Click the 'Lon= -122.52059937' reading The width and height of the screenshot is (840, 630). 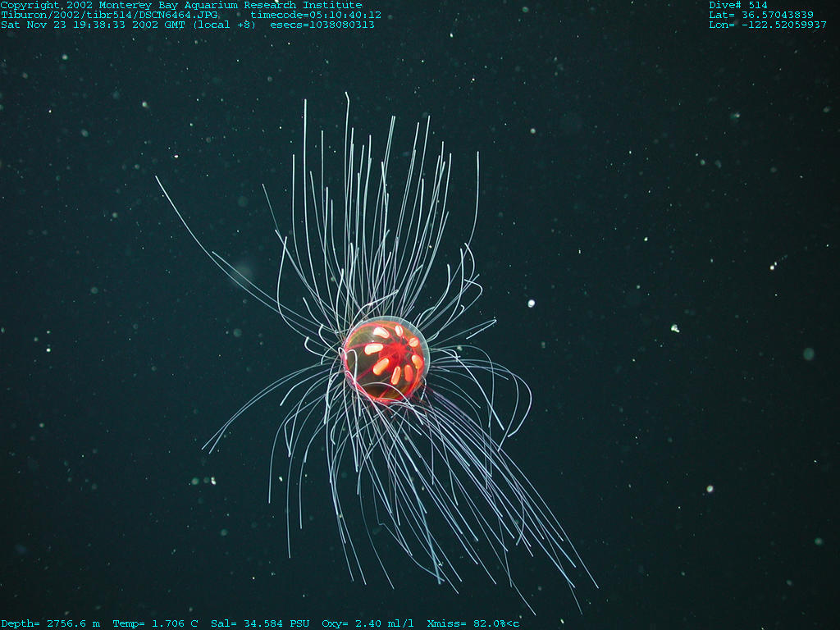tap(768, 25)
